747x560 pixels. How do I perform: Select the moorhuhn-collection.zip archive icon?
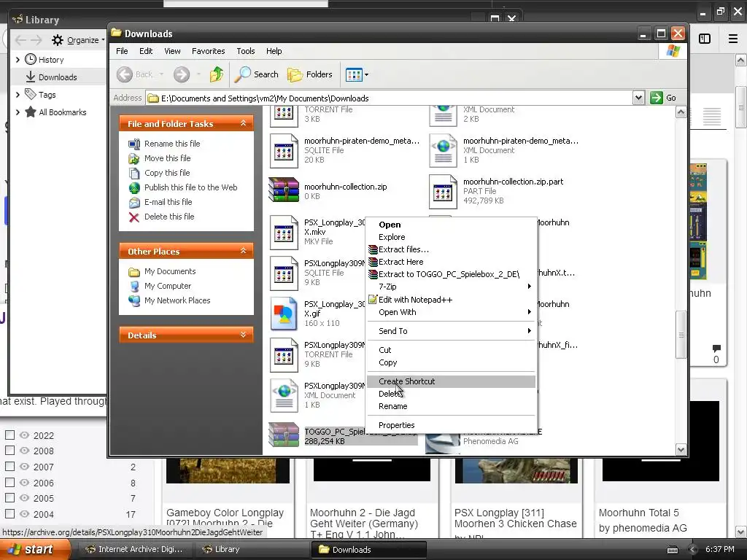[284, 190]
